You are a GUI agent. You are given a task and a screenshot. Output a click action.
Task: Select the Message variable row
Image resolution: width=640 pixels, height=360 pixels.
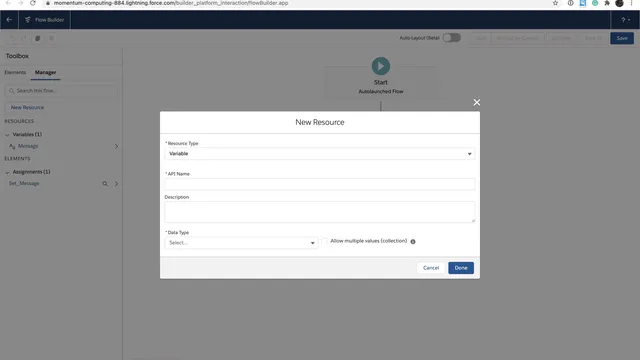tap(61, 146)
